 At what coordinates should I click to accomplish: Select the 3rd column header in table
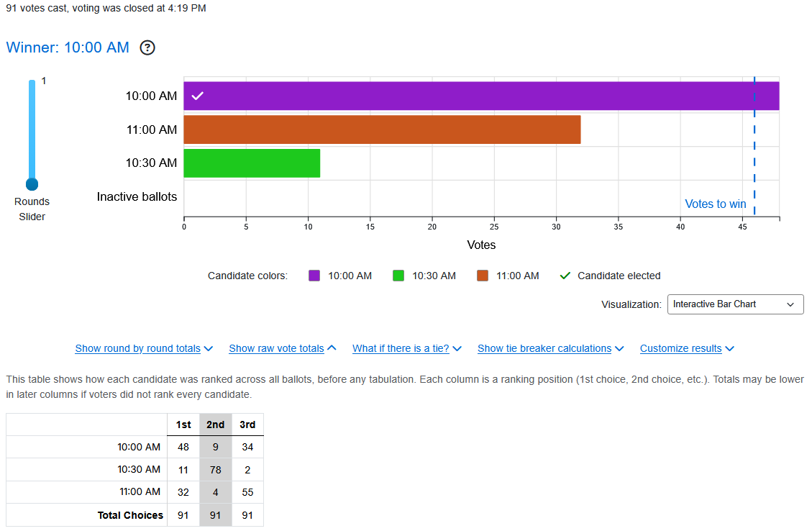[247, 425]
